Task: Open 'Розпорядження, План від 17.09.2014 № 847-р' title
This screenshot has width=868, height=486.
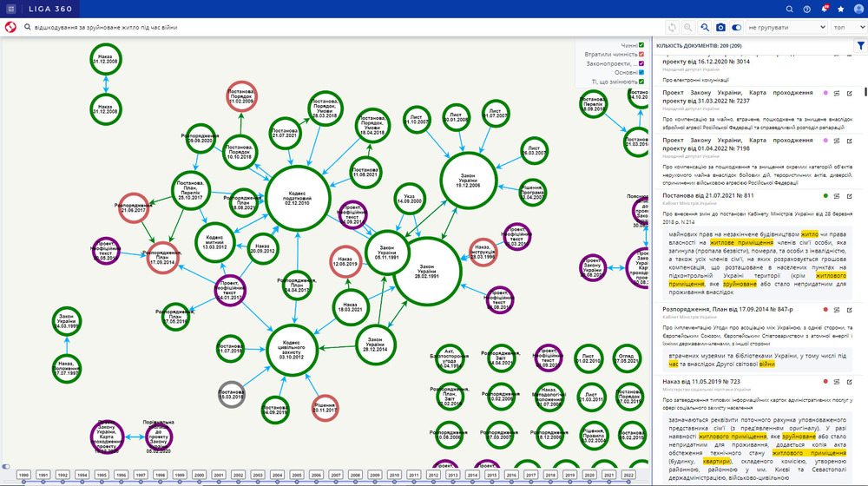Action: 727,310
